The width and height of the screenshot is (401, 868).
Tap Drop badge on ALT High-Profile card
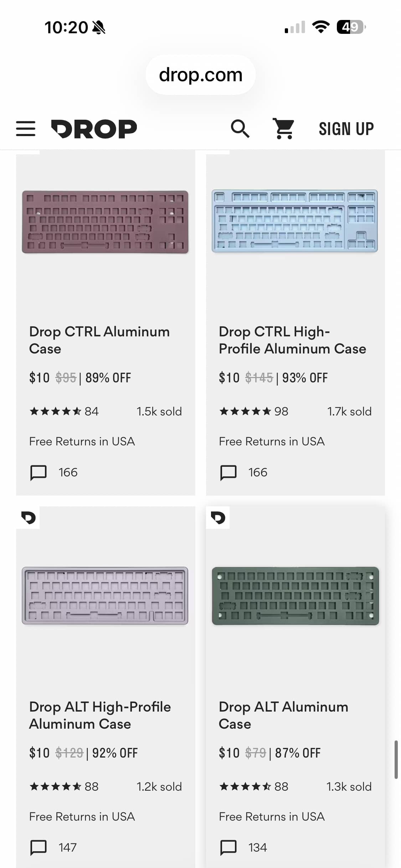(x=28, y=517)
